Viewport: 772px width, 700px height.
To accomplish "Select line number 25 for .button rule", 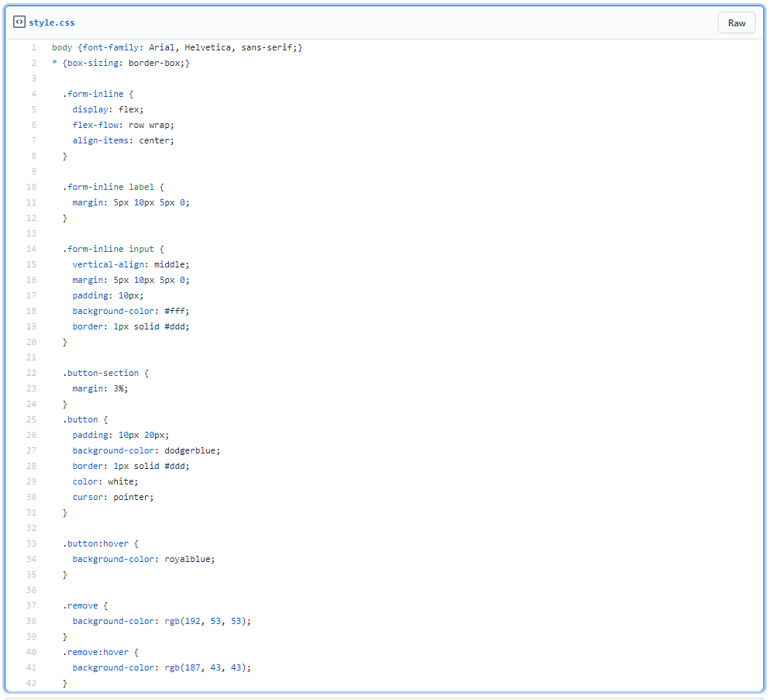I will [x=31, y=419].
